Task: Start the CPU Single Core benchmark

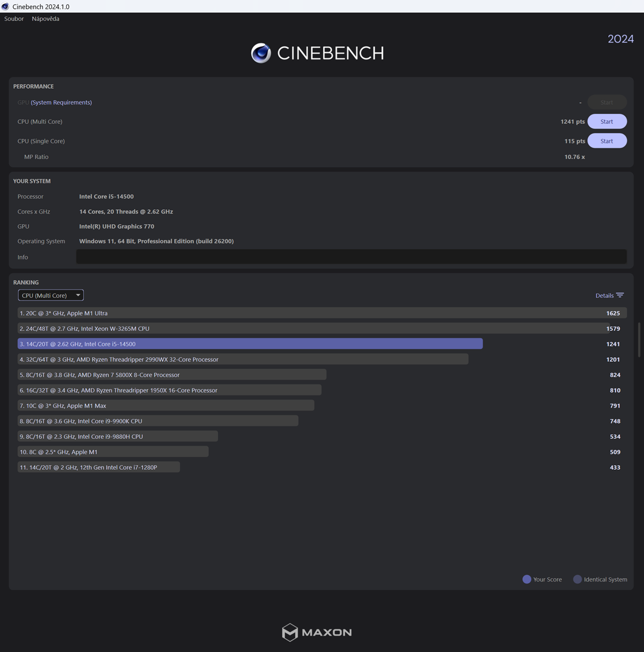Action: coord(607,141)
